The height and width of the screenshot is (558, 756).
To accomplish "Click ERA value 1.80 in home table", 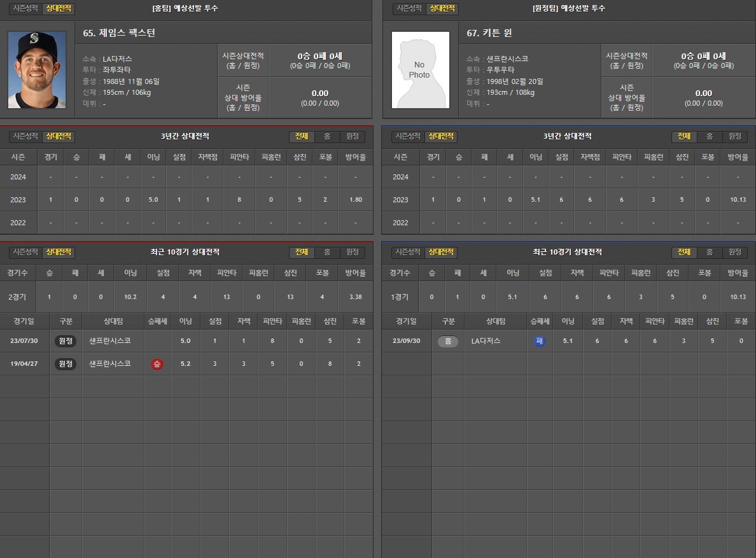I will (x=356, y=200).
